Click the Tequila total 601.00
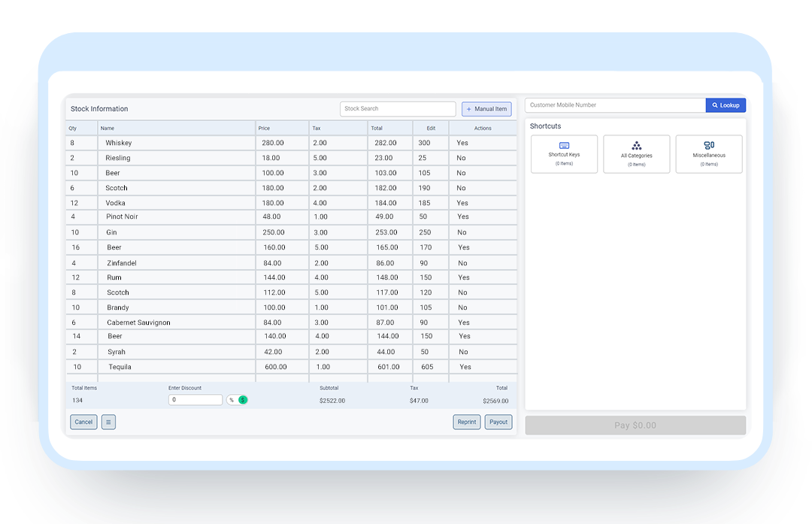 (389, 367)
